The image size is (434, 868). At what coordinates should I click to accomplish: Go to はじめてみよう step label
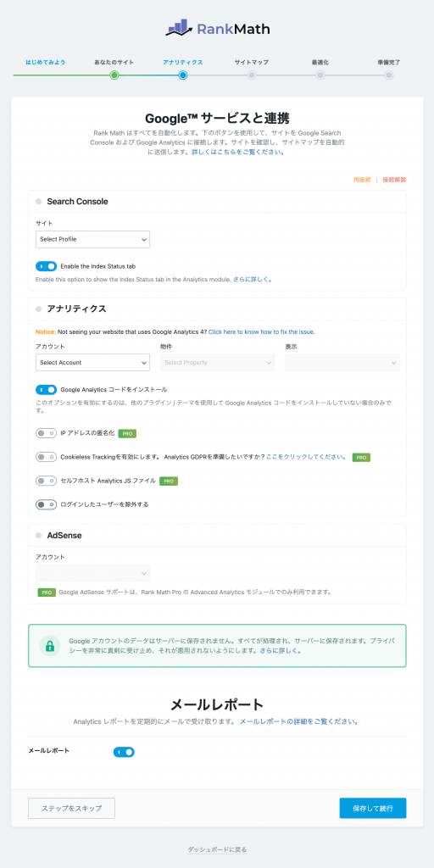click(46, 62)
